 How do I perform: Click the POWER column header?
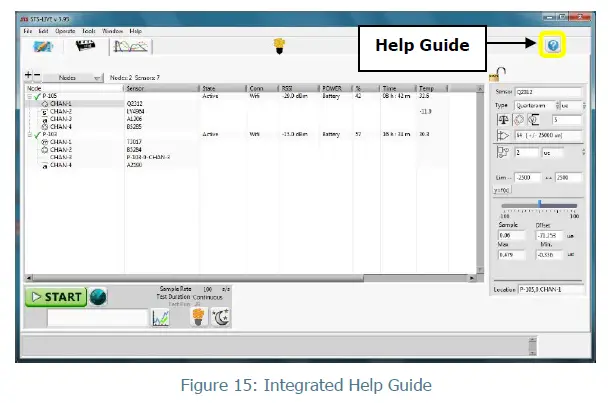click(335, 88)
